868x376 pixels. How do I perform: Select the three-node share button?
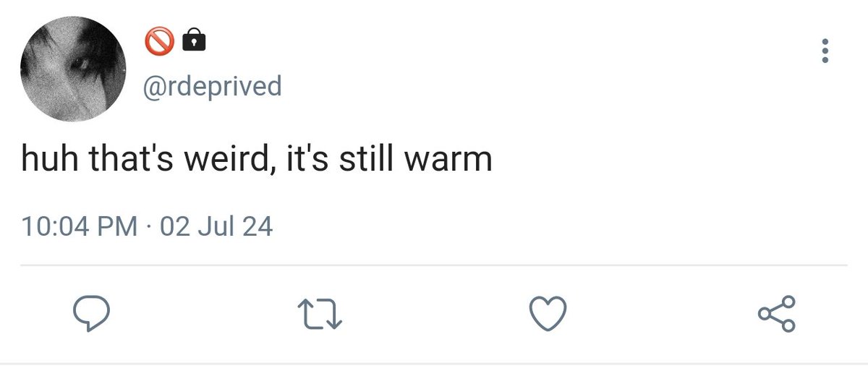click(x=777, y=314)
